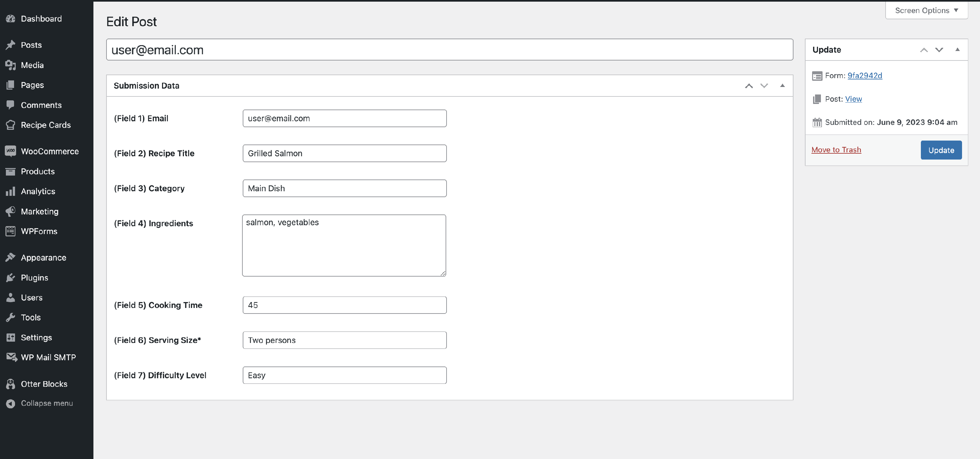Go to the Settings menu
The height and width of the screenshot is (459, 980).
coord(36,337)
